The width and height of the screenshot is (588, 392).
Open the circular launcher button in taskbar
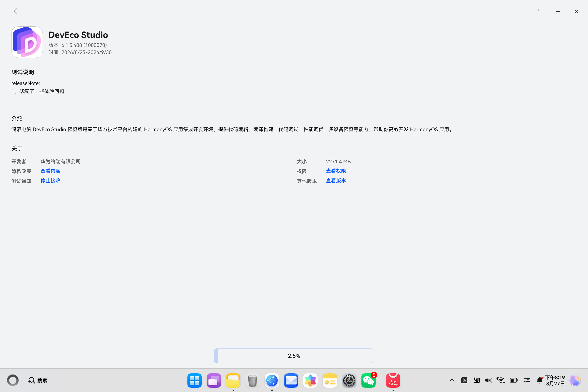(x=13, y=380)
